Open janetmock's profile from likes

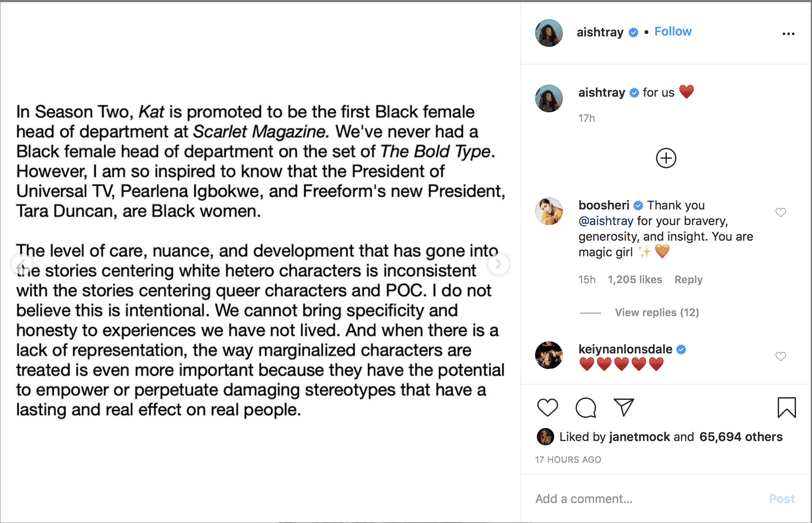640,437
